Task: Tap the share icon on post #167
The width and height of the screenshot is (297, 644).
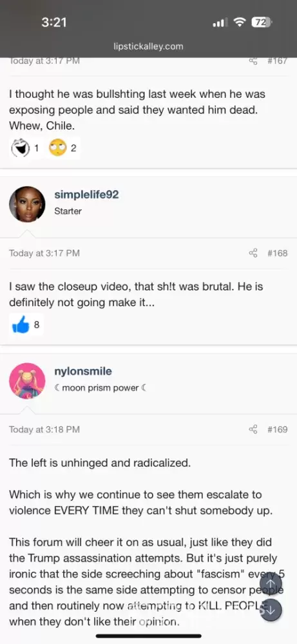Action: point(253,61)
